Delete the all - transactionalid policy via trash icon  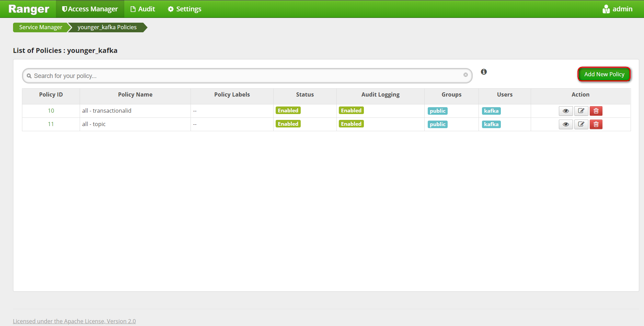pos(596,111)
